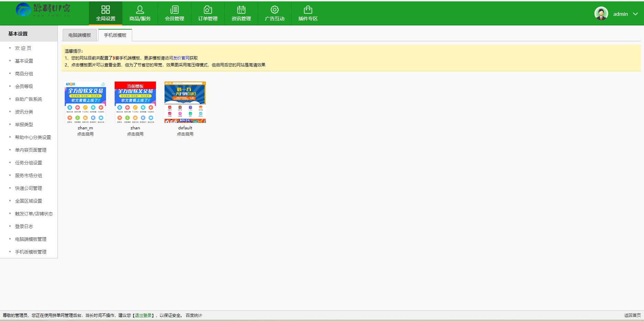This screenshot has width=644, height=321.
Task: Expand the admin account dropdown
Action: pyautogui.click(x=635, y=14)
